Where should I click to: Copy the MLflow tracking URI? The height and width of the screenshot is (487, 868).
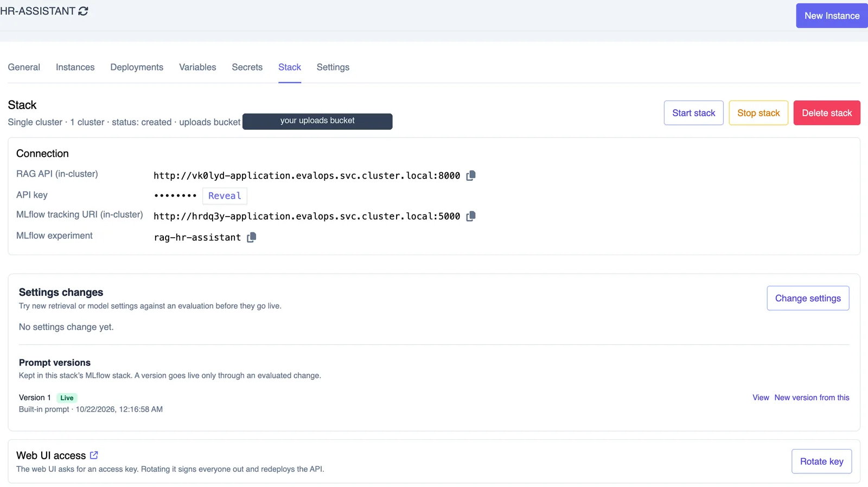tap(471, 216)
